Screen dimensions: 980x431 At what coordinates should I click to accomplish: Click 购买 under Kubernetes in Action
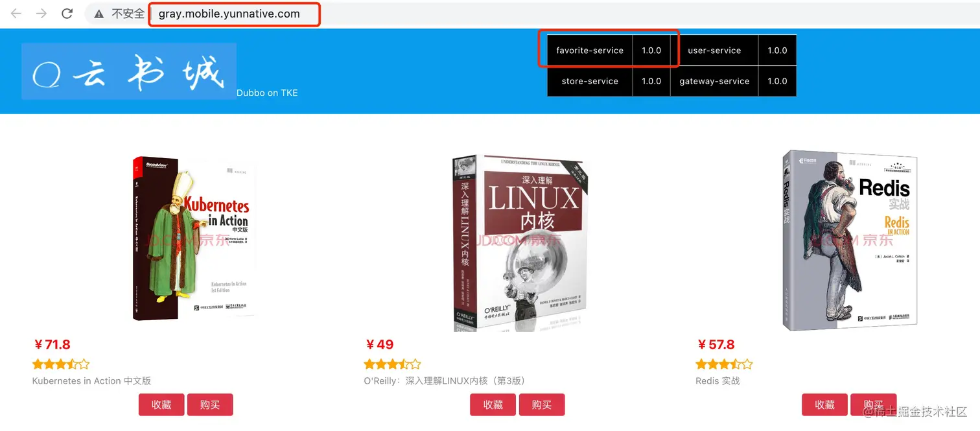coord(210,404)
